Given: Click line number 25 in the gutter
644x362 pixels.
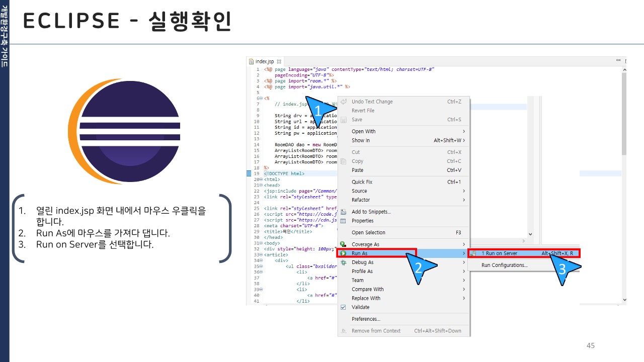Looking at the screenshot, I should [257, 208].
